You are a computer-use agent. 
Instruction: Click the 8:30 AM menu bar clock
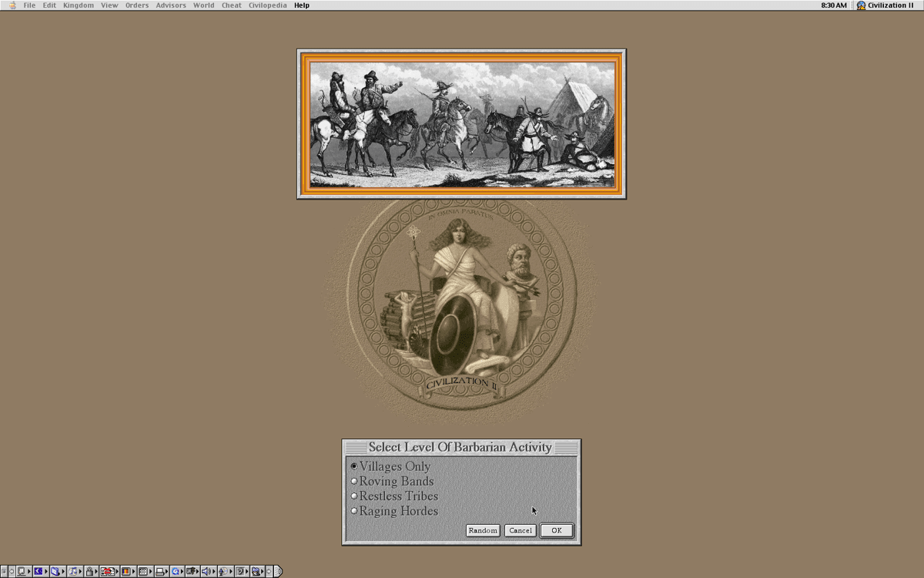pyautogui.click(x=834, y=5)
